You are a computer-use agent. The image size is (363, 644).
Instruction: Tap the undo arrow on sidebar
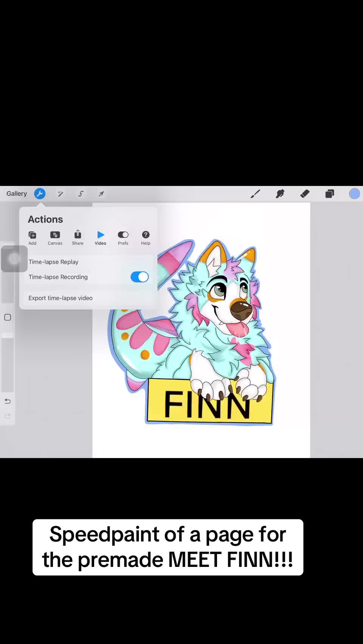(x=8, y=401)
